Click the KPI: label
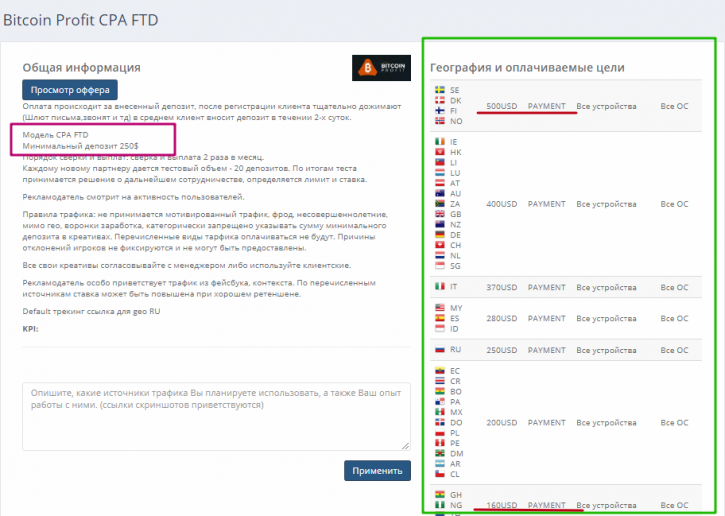This screenshot has width=725, height=516. pyautogui.click(x=31, y=329)
